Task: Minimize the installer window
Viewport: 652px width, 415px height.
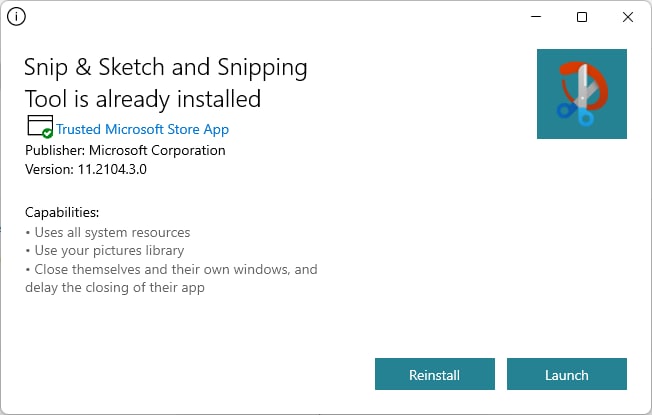Action: pos(536,17)
